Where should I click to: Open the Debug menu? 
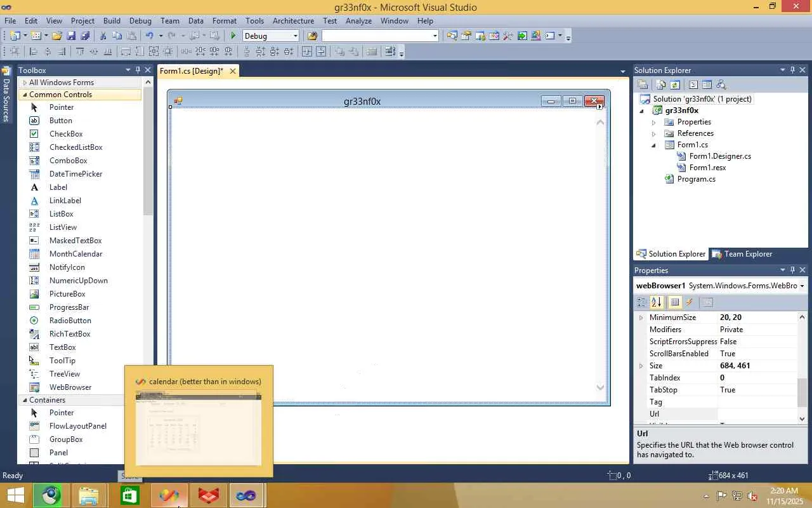pos(140,21)
